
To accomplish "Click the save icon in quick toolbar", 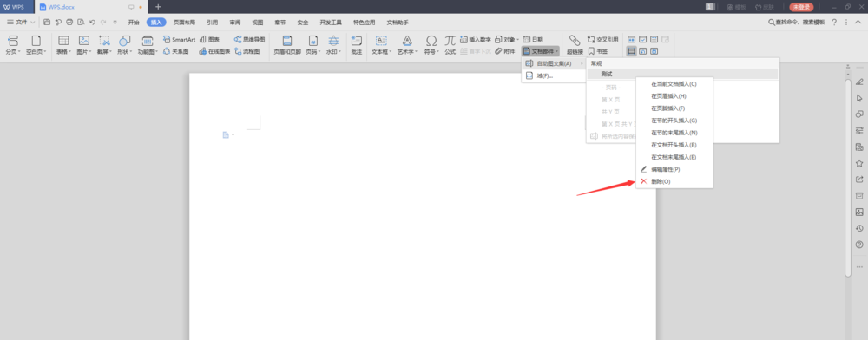I will 47,22.
